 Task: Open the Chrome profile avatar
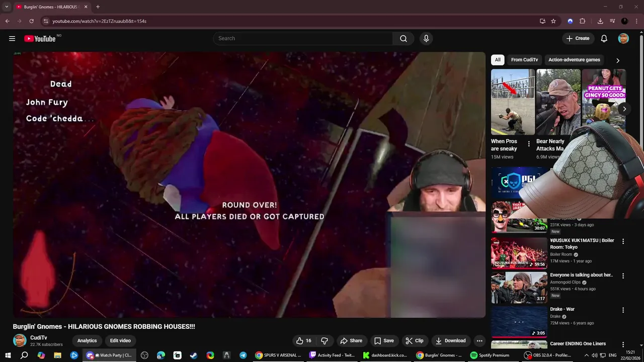click(x=624, y=21)
